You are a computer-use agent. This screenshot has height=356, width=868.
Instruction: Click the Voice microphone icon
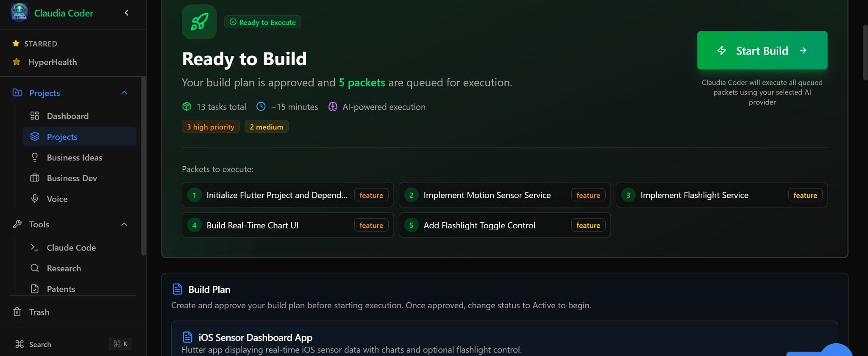coord(35,199)
